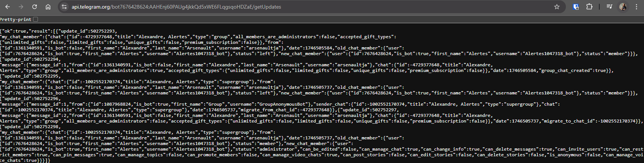Viewport: 644px width, 163px height.
Task: Reload the getUpdates page
Action: [x=35, y=7]
